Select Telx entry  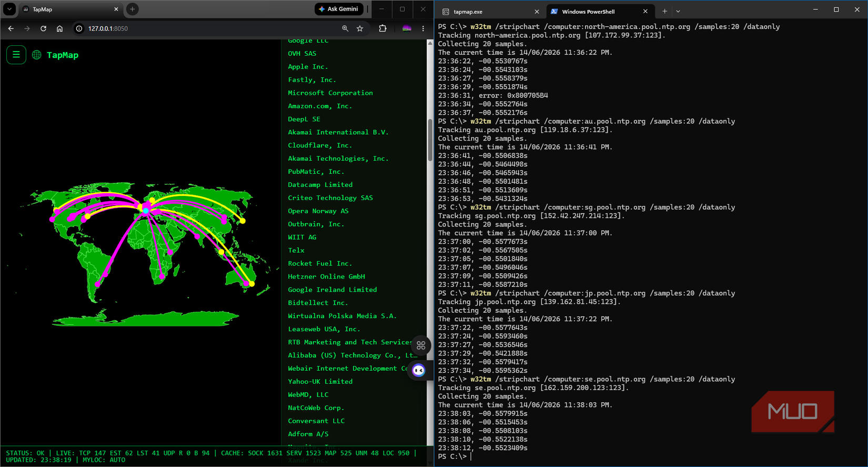click(x=296, y=251)
